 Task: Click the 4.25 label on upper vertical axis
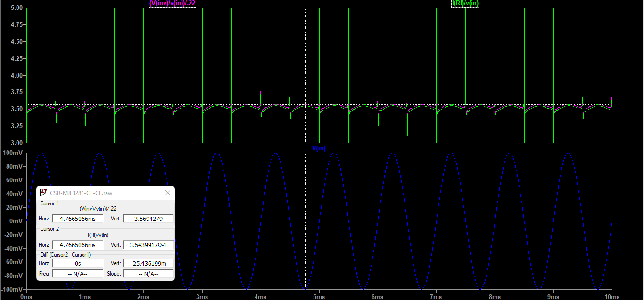(x=18, y=58)
